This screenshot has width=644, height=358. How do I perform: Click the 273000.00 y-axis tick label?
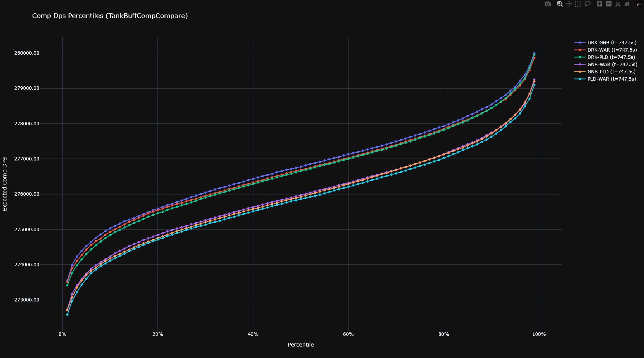click(x=27, y=300)
